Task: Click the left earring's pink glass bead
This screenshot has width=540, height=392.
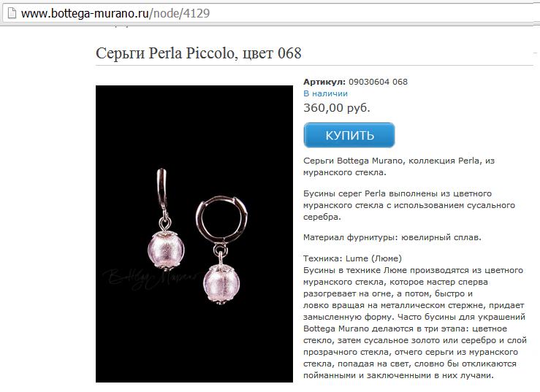Action: (166, 250)
